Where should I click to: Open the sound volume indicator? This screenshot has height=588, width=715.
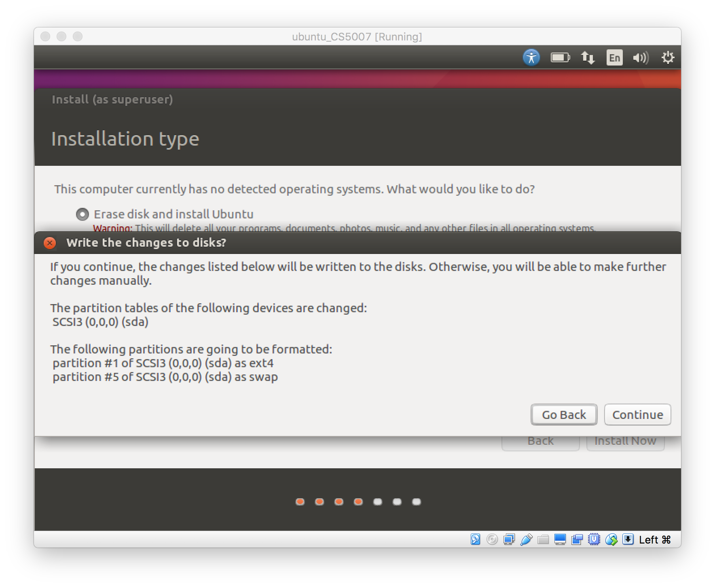coord(641,57)
